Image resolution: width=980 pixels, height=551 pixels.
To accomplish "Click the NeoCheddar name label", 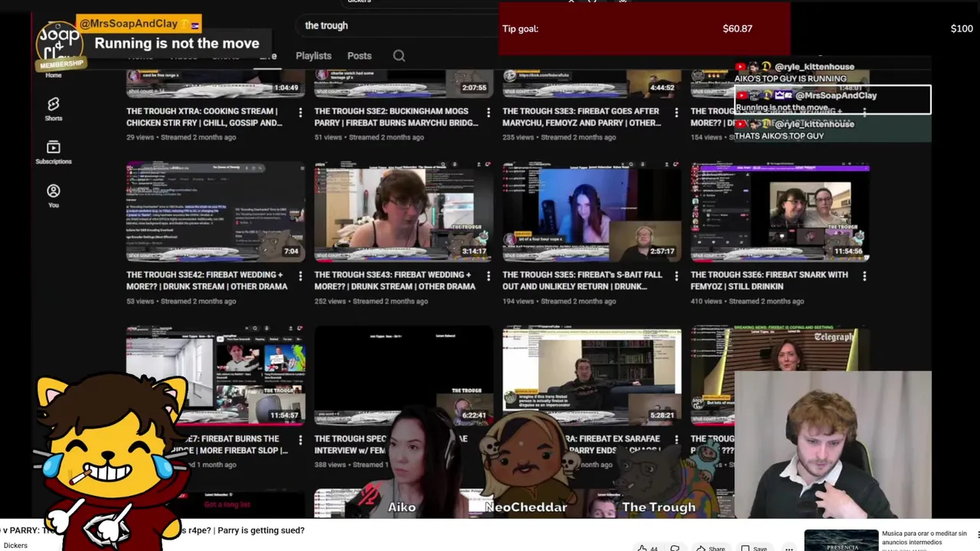I will [526, 507].
